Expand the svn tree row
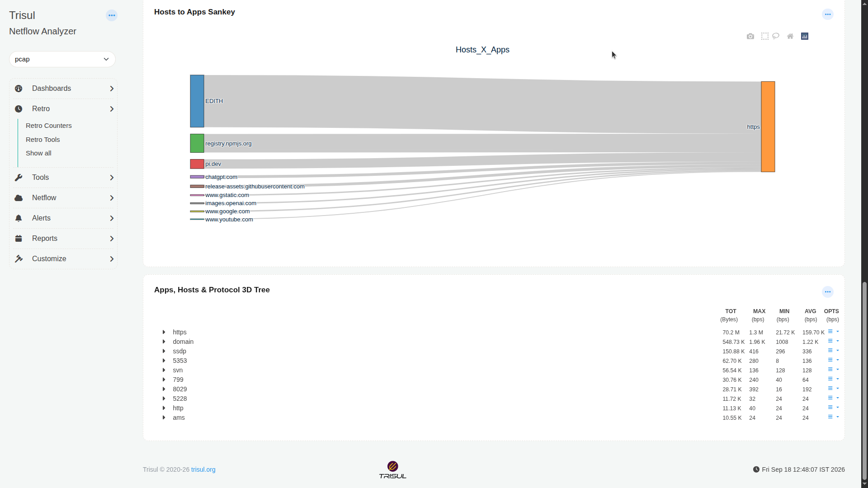Viewport: 868px width, 488px height. pyautogui.click(x=164, y=370)
